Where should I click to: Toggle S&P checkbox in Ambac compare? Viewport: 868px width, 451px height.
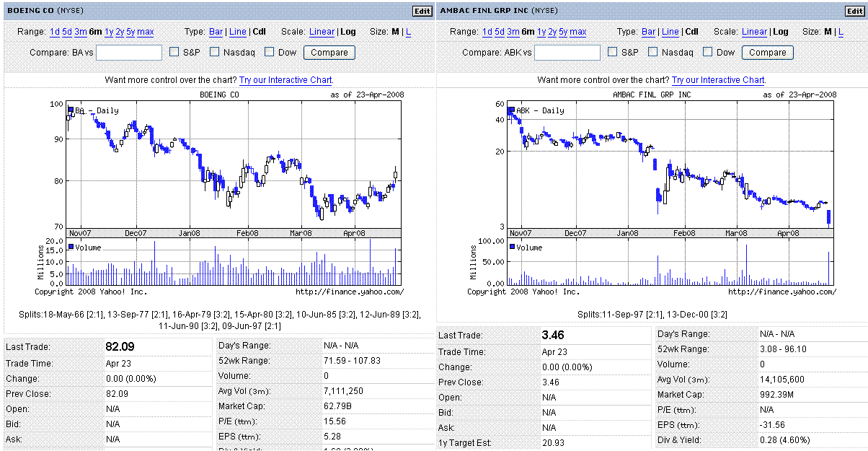(x=613, y=52)
